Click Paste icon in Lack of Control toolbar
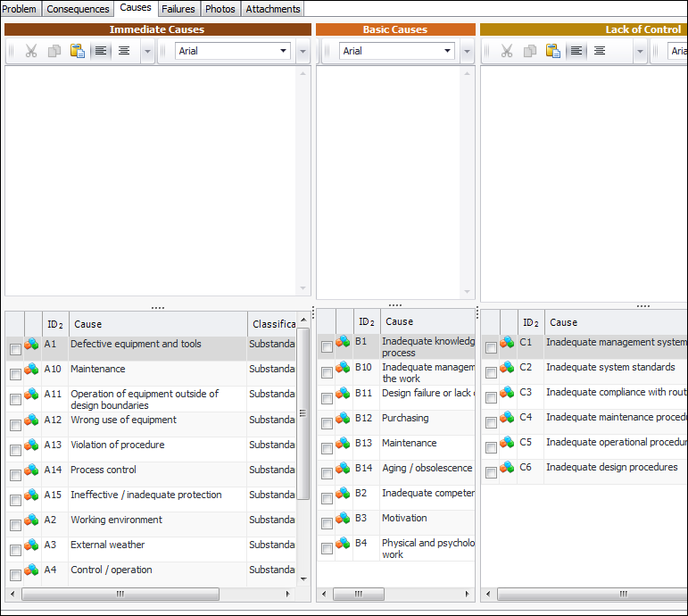The width and height of the screenshot is (688, 616). point(553,51)
